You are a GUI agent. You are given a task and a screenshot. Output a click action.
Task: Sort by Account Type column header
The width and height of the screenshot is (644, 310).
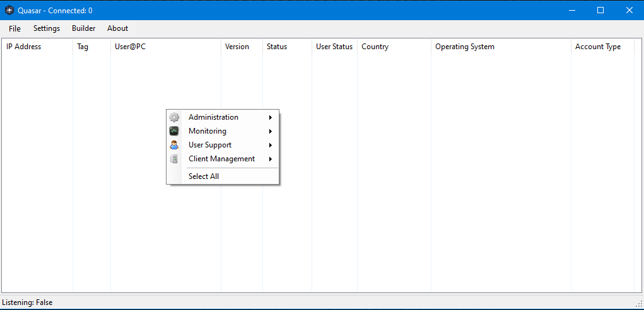(603, 47)
